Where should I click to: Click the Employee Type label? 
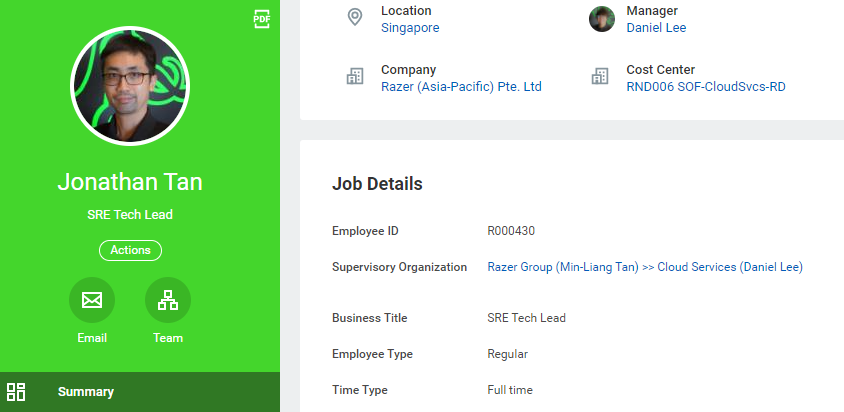[372, 354]
